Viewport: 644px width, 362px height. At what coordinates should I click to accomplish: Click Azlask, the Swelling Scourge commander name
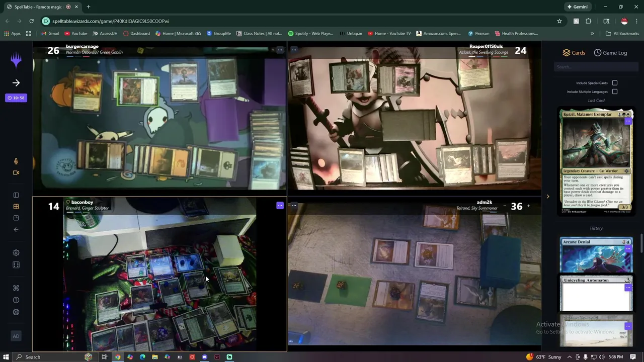[x=484, y=52]
